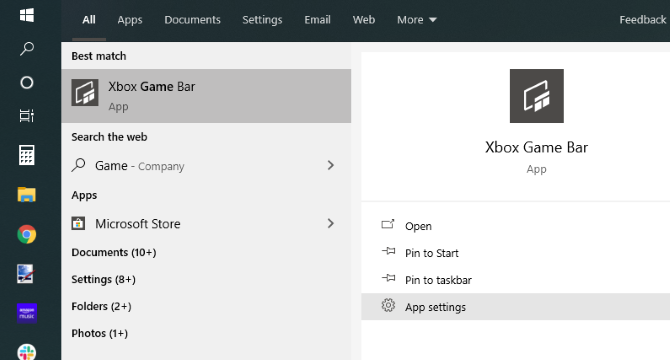Select Xbox Game Bar best match result
This screenshot has height=360, width=670.
coord(206,96)
